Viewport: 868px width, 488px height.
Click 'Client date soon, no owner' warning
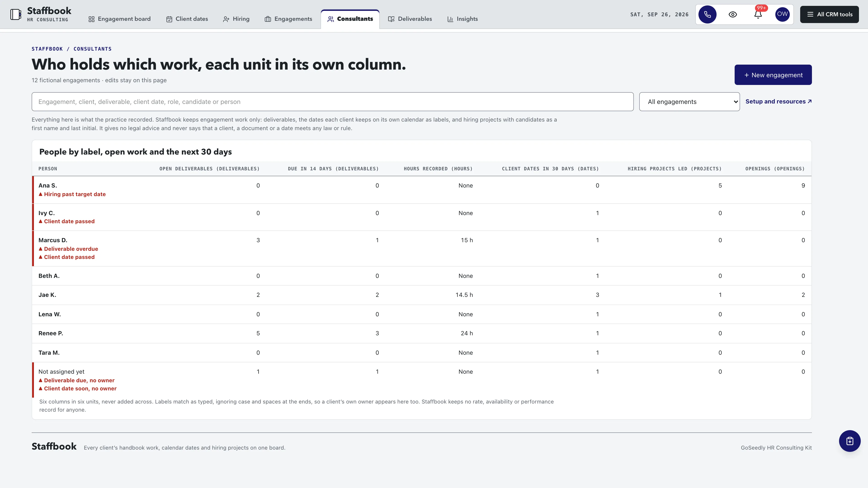tap(78, 388)
